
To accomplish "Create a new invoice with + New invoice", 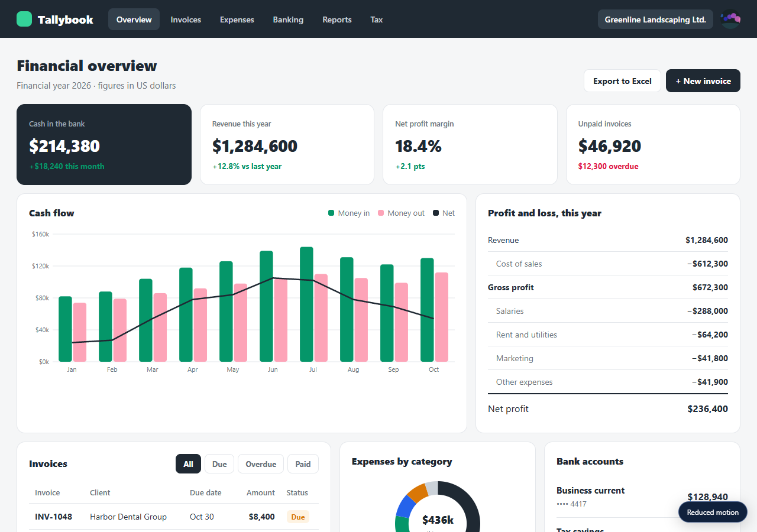I will [703, 81].
